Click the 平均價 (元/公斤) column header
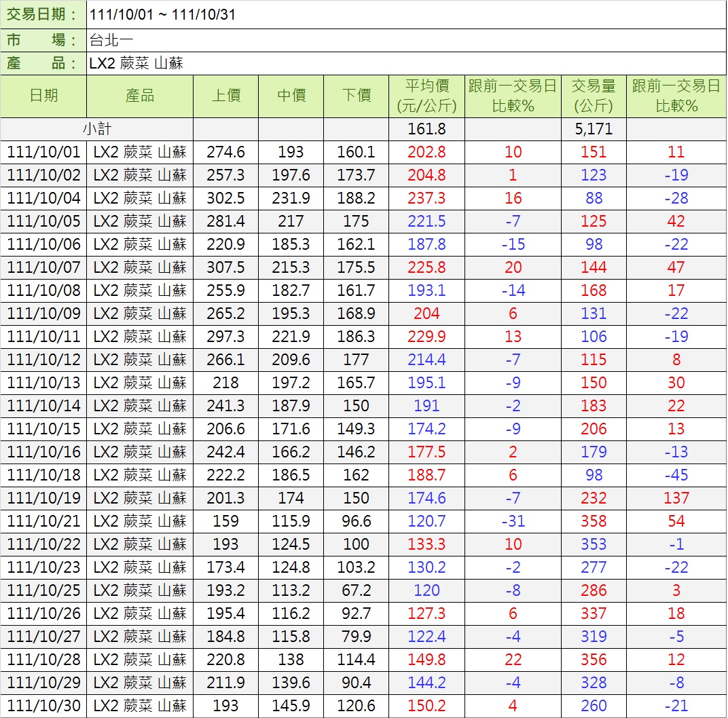 (426, 96)
